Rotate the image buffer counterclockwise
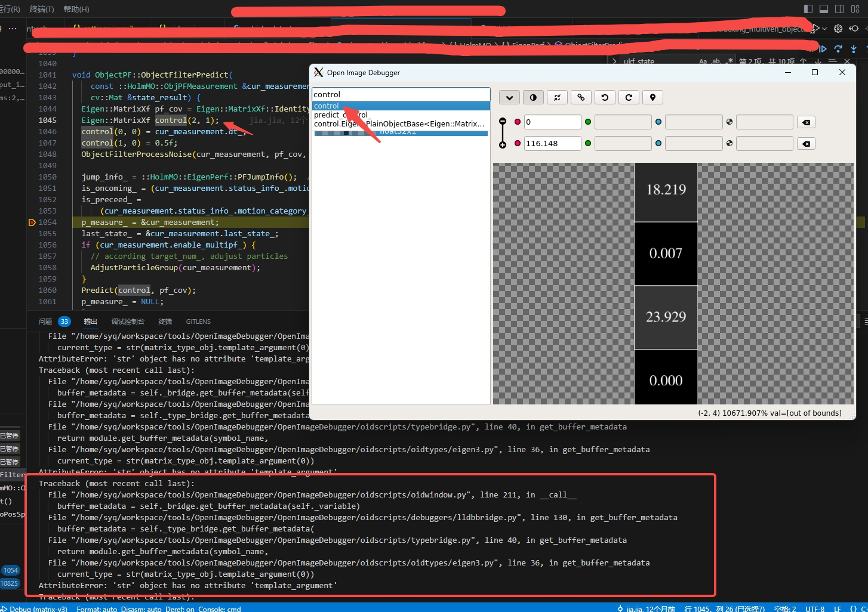 [x=605, y=97]
